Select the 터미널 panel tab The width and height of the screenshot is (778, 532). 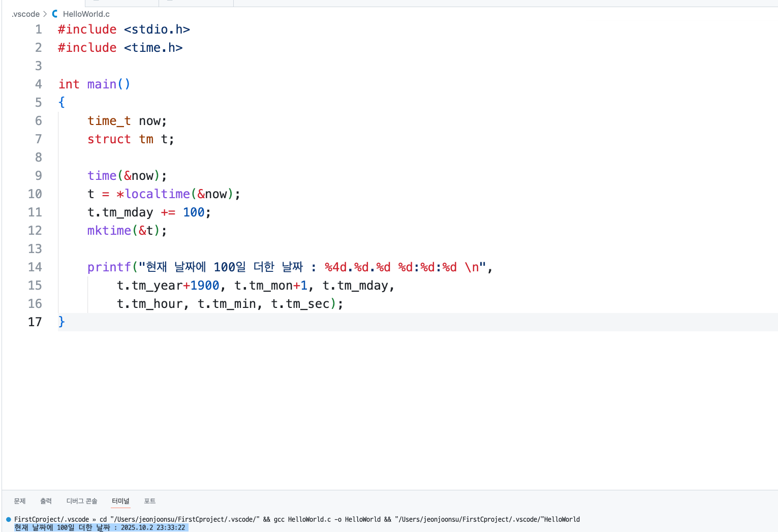[121, 501]
